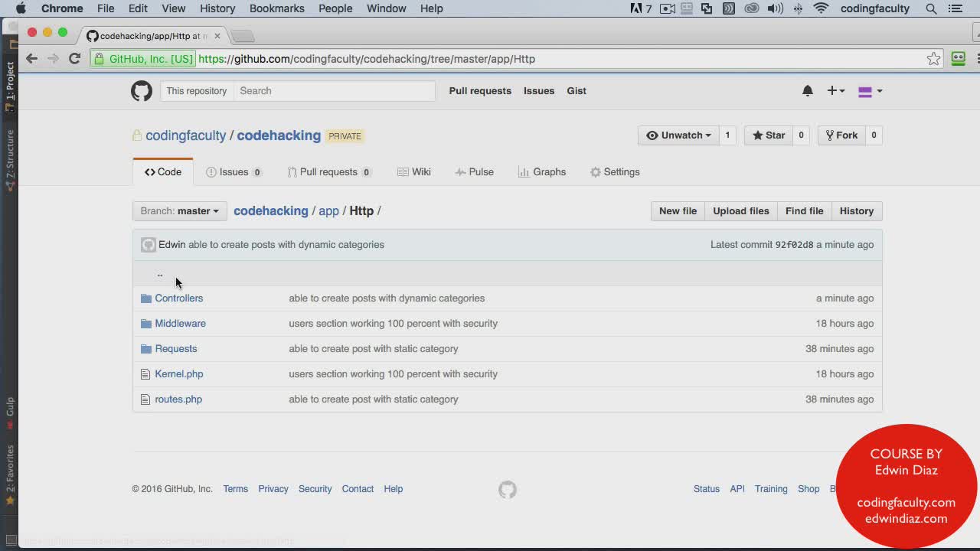Viewport: 980px width, 551px height.
Task: Open the Branch: master dropdown
Action: click(180, 211)
